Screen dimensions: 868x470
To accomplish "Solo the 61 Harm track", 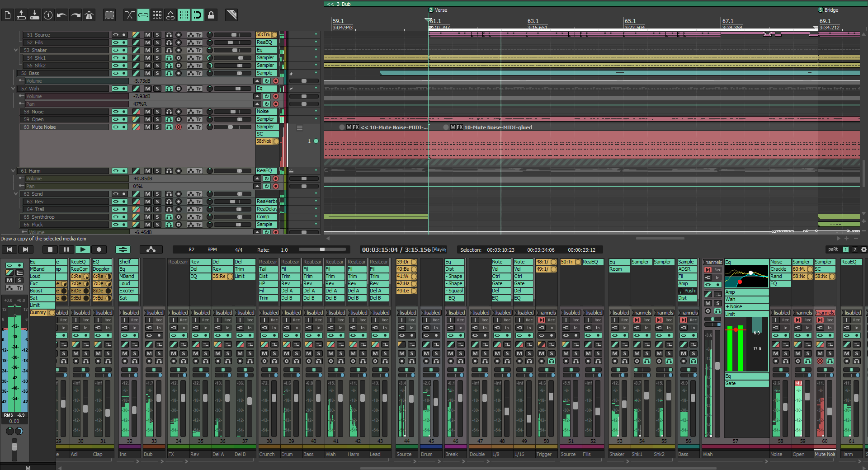I will click(x=157, y=171).
